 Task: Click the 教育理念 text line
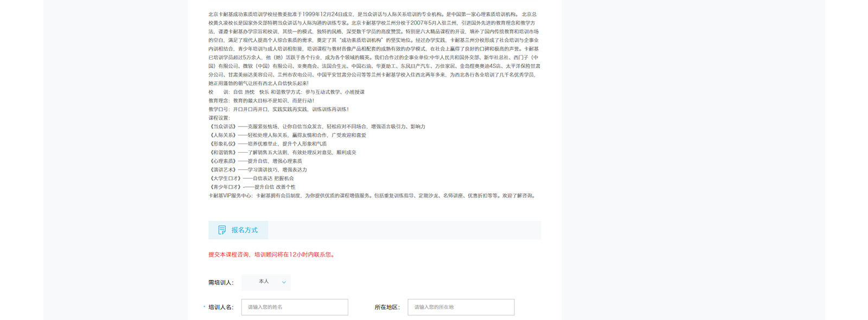pos(261,101)
